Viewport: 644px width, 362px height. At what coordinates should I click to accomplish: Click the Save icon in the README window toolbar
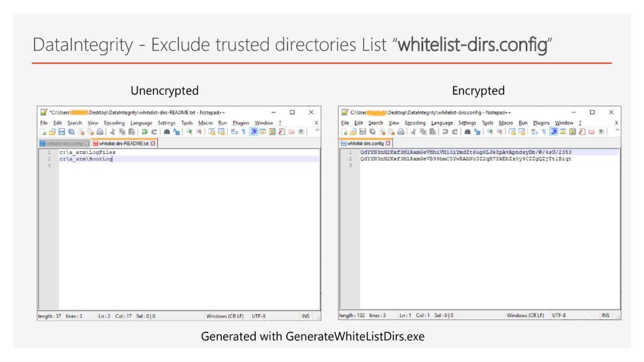click(x=62, y=132)
